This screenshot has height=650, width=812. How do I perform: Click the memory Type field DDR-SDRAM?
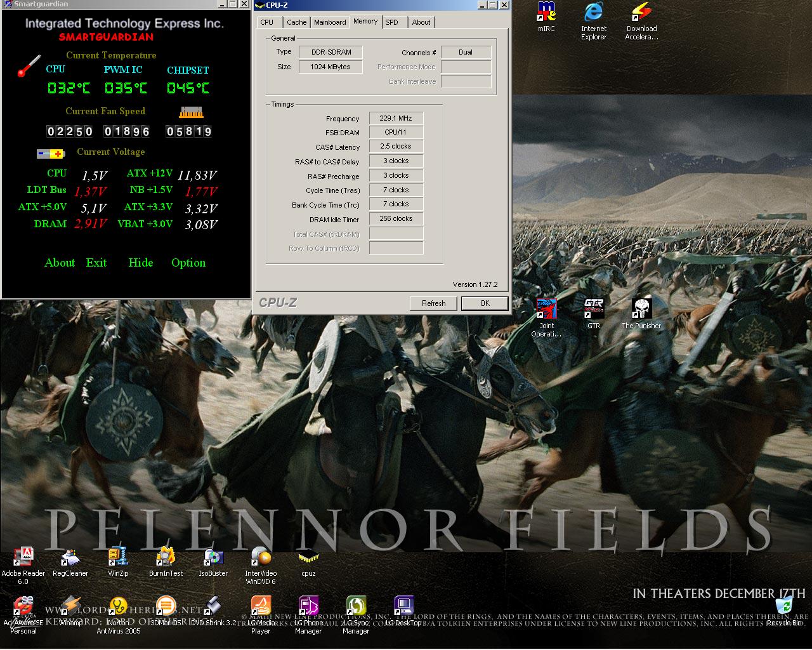pos(331,52)
